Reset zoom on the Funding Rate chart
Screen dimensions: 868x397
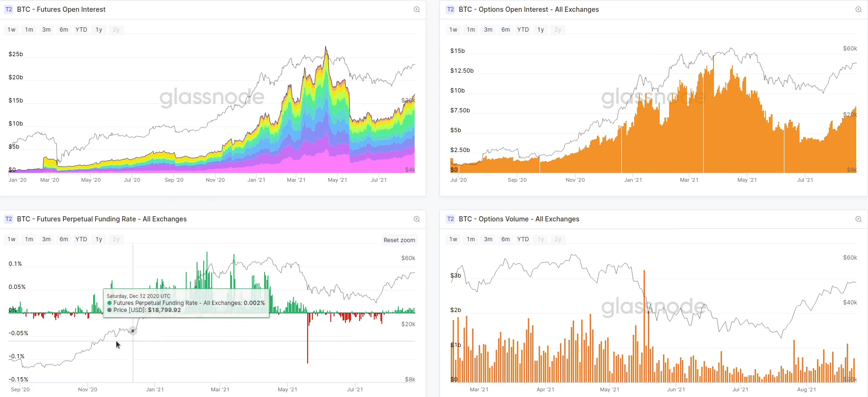pos(399,240)
